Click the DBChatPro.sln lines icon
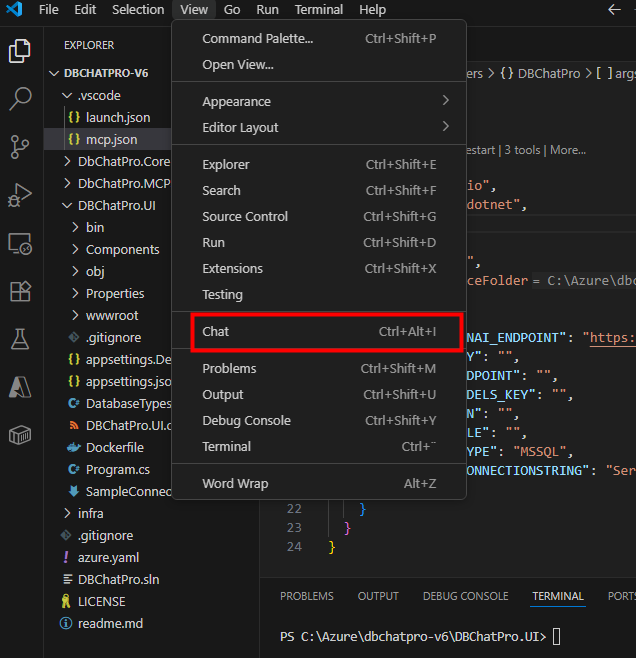 point(67,579)
